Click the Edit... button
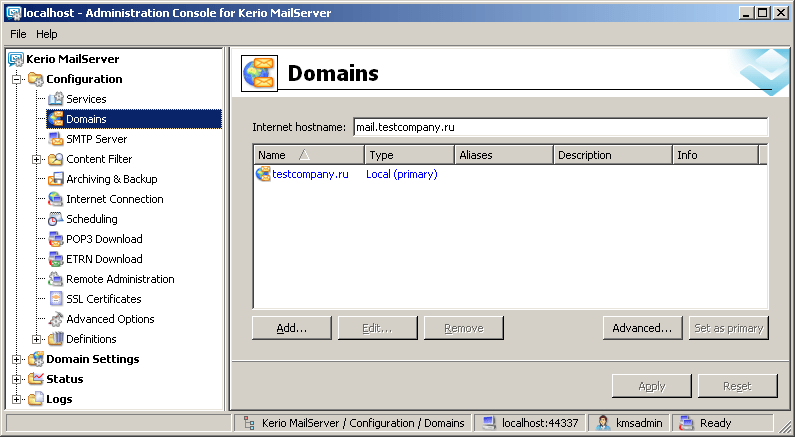This screenshot has width=795, height=437. (377, 328)
